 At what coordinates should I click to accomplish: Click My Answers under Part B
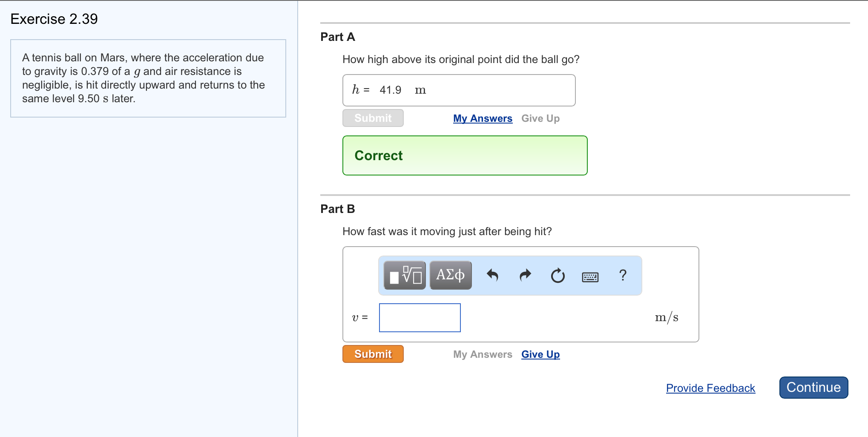point(483,354)
